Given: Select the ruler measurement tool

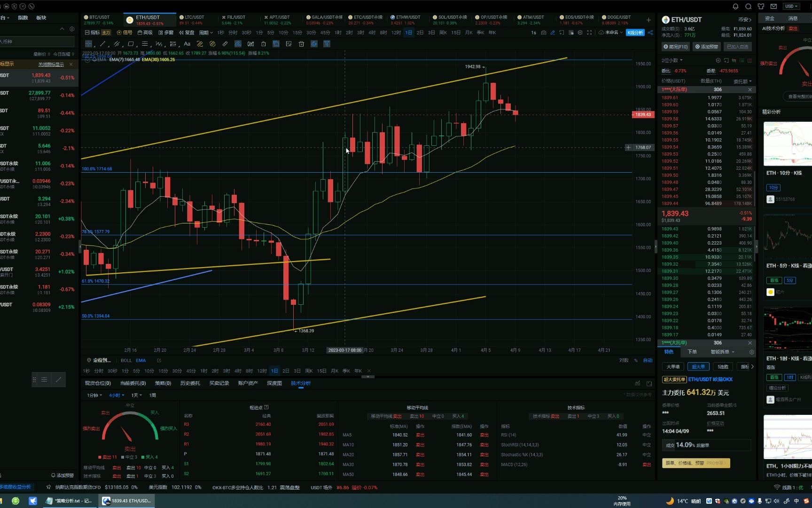Looking at the screenshot, I should coord(225,44).
